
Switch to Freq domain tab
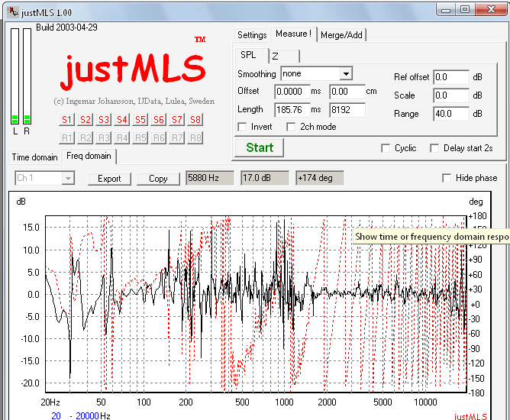point(89,156)
